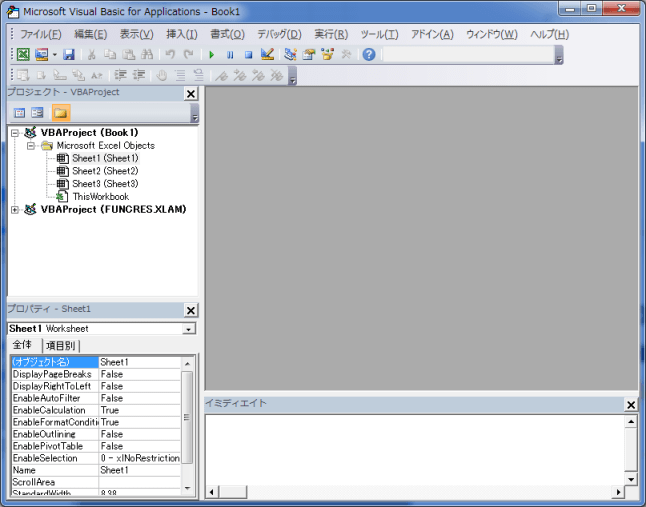Click the View Code icon in Project pane
The image size is (646, 507).
(x=20, y=113)
